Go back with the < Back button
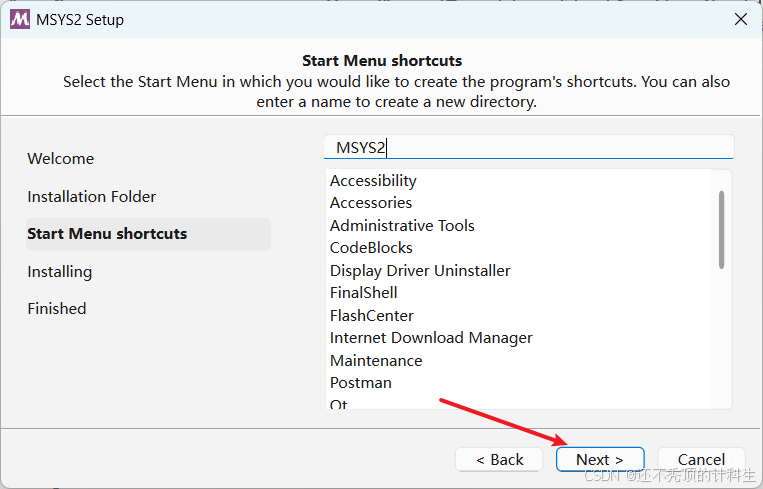 pyautogui.click(x=499, y=459)
